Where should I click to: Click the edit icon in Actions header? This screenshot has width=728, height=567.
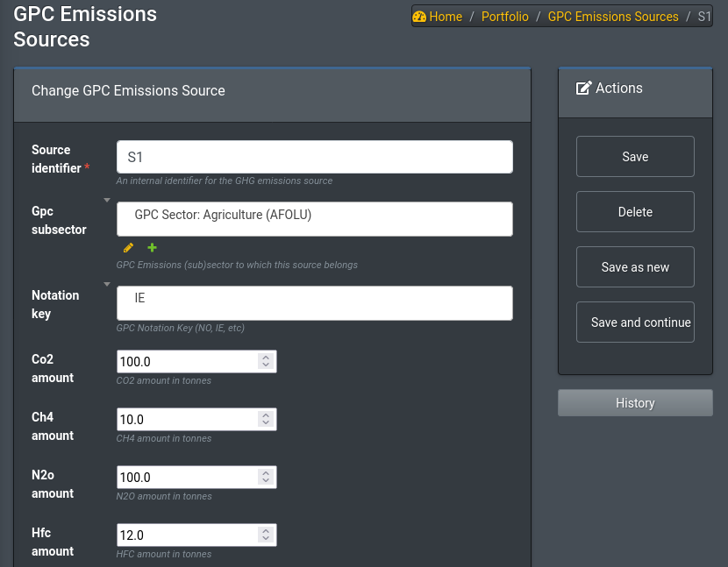coord(582,88)
